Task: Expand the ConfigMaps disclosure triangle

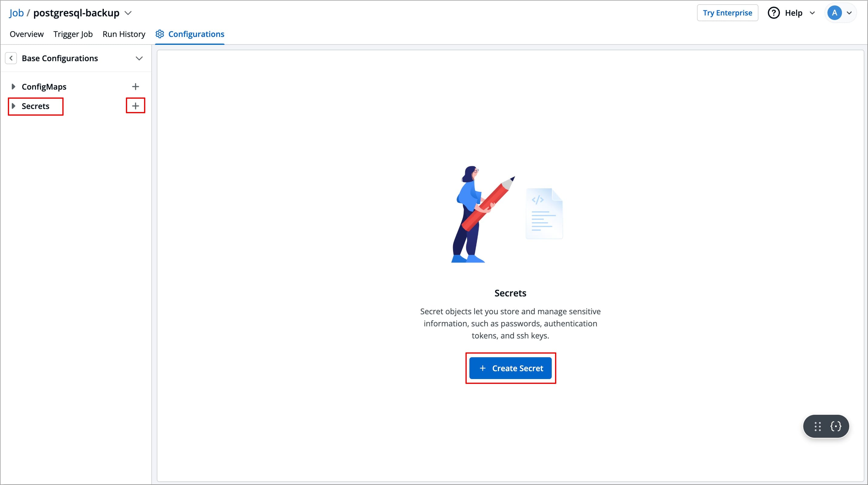Action: click(x=14, y=86)
